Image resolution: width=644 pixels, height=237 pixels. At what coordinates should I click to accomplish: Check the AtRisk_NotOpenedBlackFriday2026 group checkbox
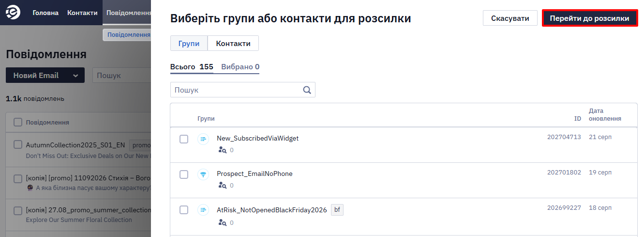click(x=184, y=210)
